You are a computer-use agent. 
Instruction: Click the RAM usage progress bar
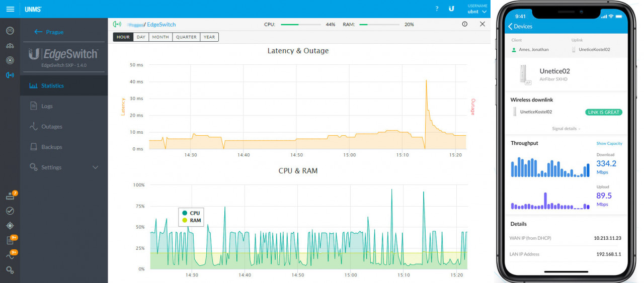click(379, 24)
